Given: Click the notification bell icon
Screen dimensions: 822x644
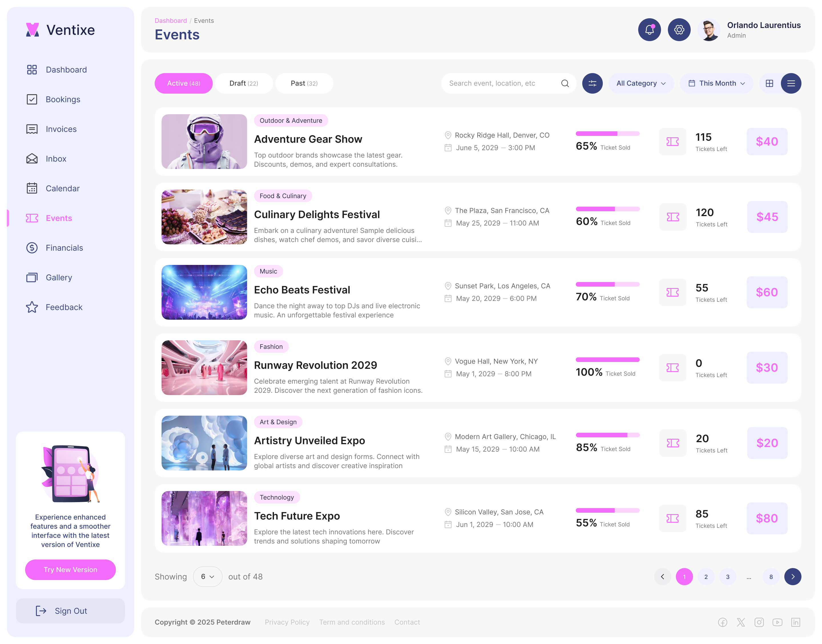Looking at the screenshot, I should [x=649, y=29].
